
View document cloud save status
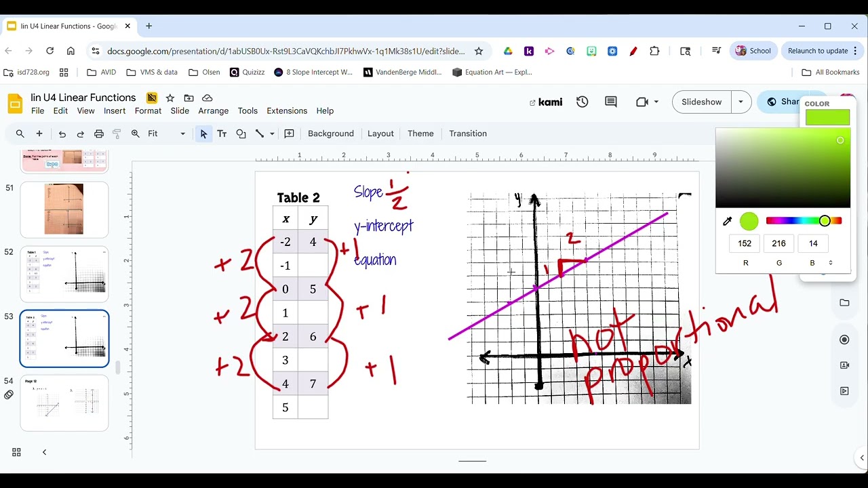coord(208,98)
